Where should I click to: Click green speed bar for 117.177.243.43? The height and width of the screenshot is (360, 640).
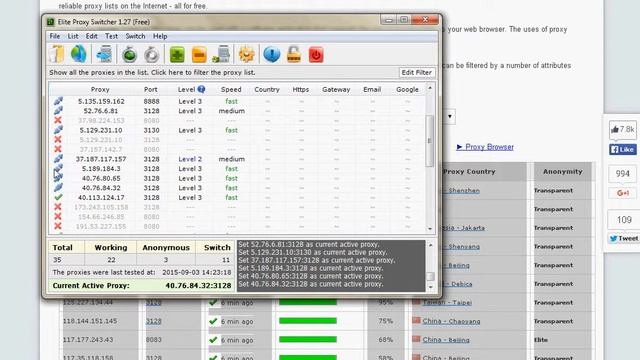308,339
